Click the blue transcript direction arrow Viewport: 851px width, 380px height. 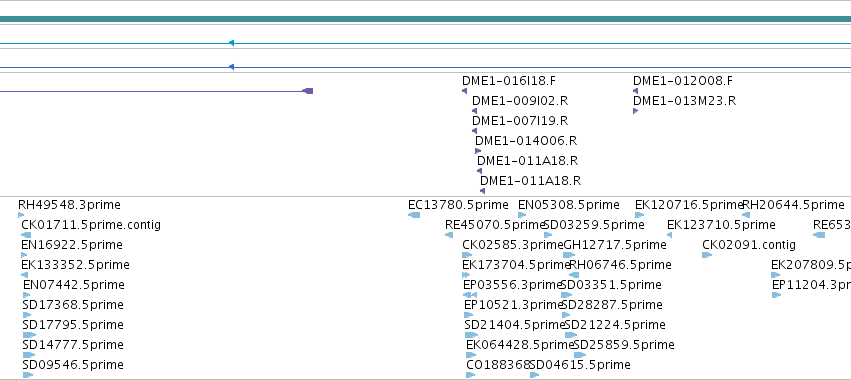pos(231,67)
